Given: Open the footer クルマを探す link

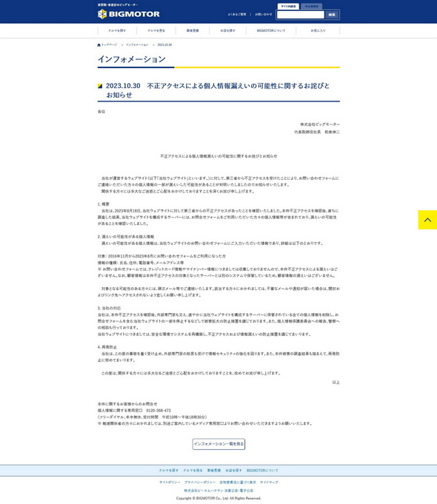Looking at the screenshot, I should pos(169,471).
